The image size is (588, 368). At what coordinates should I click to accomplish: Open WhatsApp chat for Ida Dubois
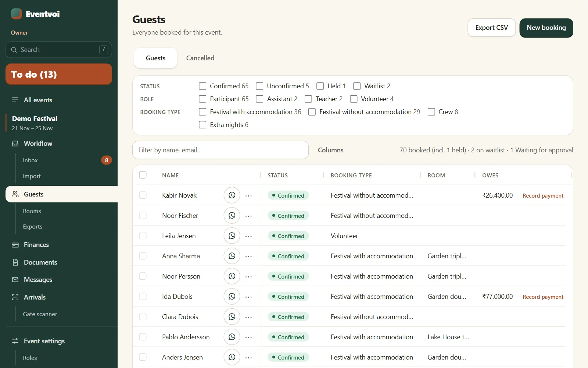coord(232,297)
